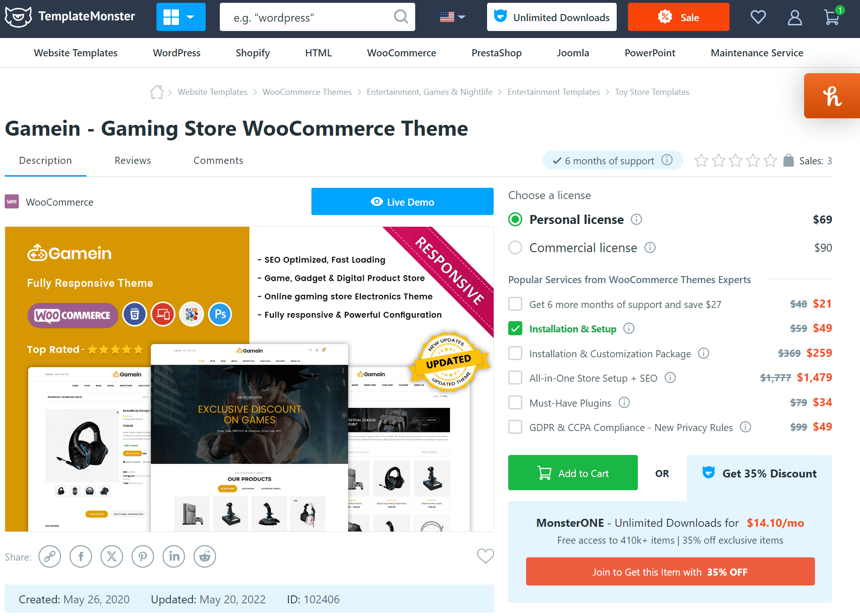Open Website Templates menu
Viewport: 860px width, 616px height.
click(76, 53)
